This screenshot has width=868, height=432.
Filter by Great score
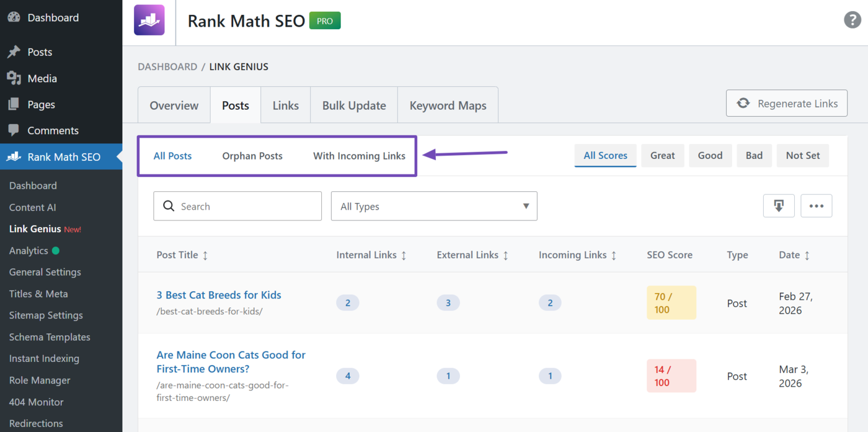662,156
